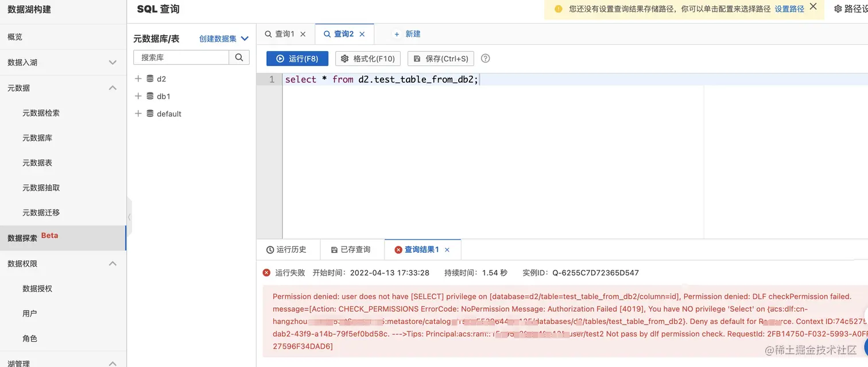
Task: Click the search magnifier button beside 搜索库
Action: [239, 57]
